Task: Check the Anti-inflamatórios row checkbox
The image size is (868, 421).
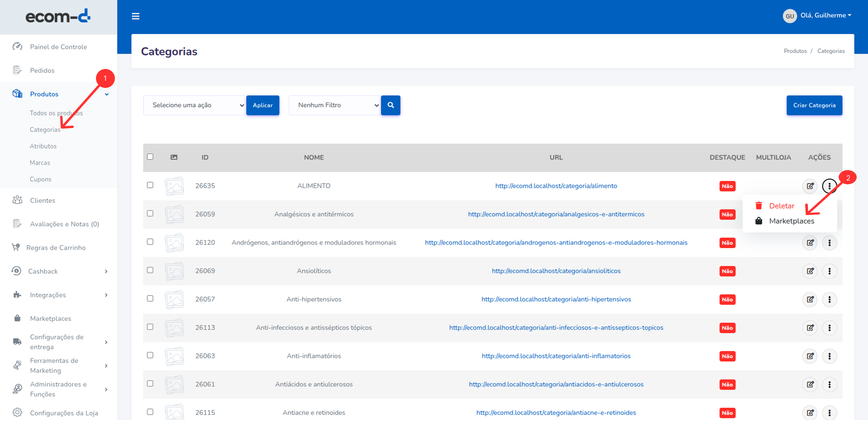Action: tap(150, 355)
